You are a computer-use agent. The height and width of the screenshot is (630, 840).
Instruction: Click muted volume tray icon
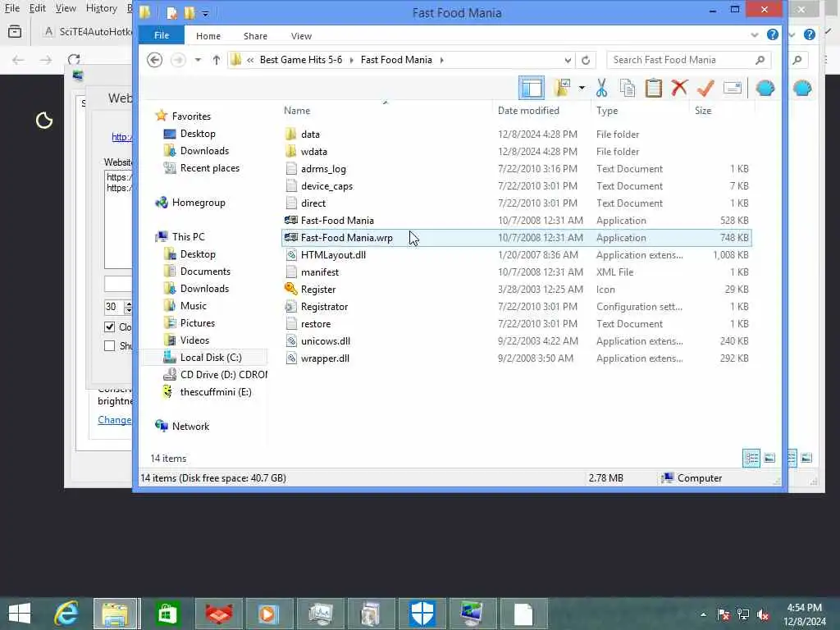click(x=763, y=615)
